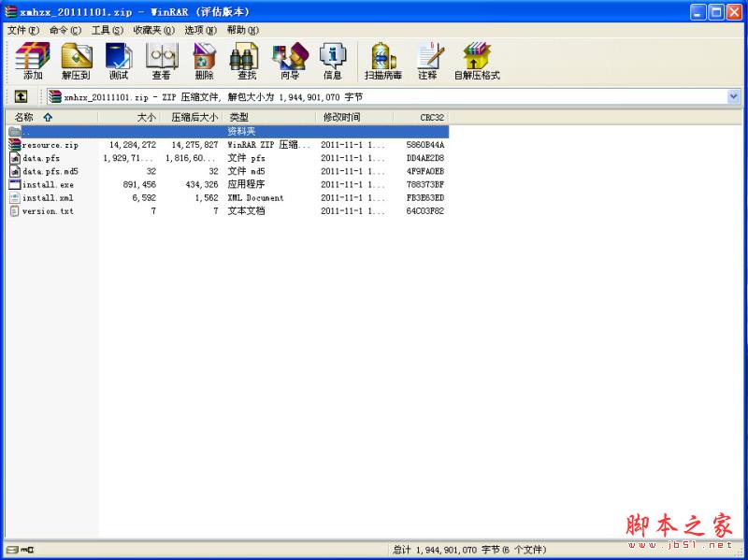
Task: Open the 帮助(H) menu
Action: pos(243,30)
